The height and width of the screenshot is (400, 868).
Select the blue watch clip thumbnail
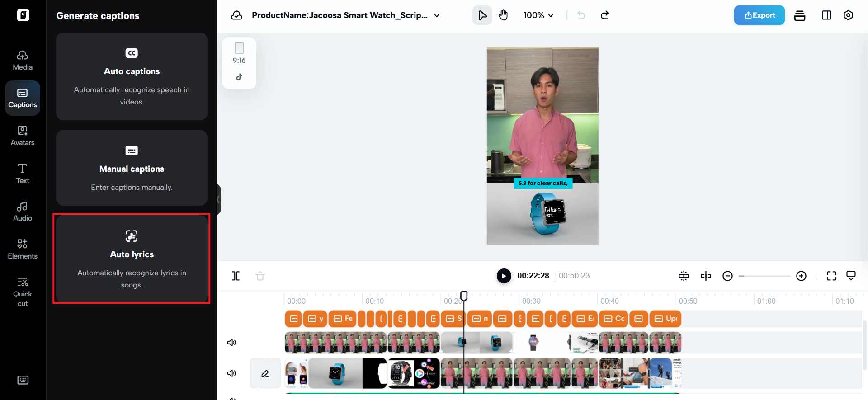pos(335,373)
